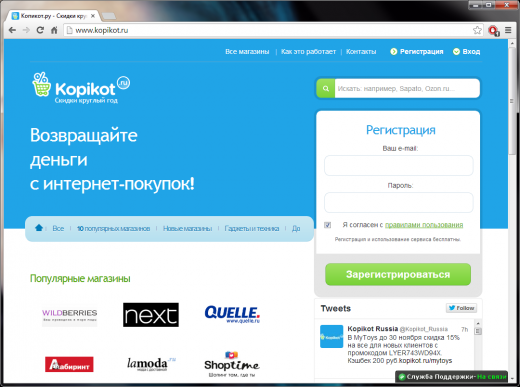Image resolution: width=520 pixels, height=387 pixels.
Task: Click the page vertical scrollbar thumb
Action: [512, 101]
